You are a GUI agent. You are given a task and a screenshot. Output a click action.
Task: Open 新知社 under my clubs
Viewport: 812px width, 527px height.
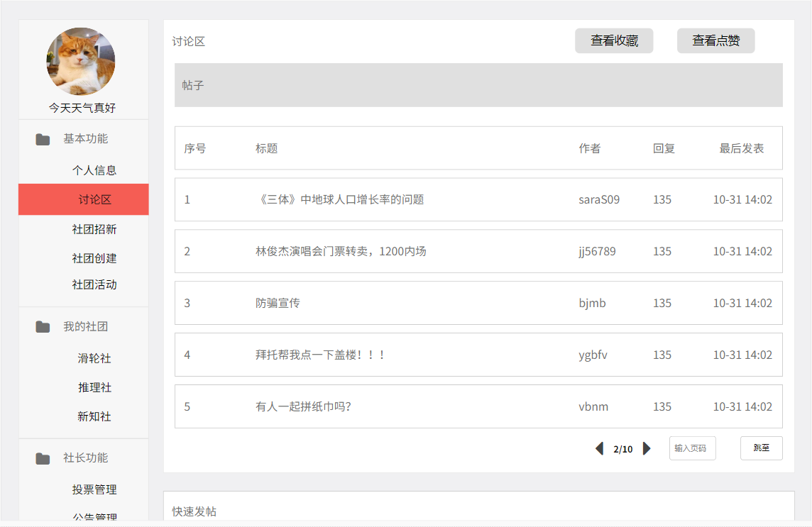94,416
